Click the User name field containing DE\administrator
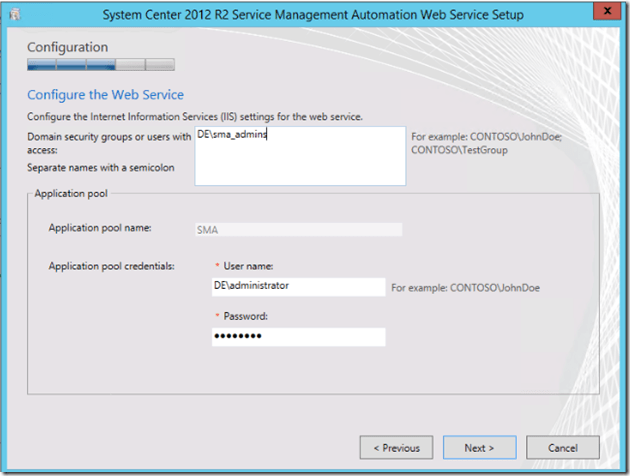The height and width of the screenshot is (476, 630). 297,287
